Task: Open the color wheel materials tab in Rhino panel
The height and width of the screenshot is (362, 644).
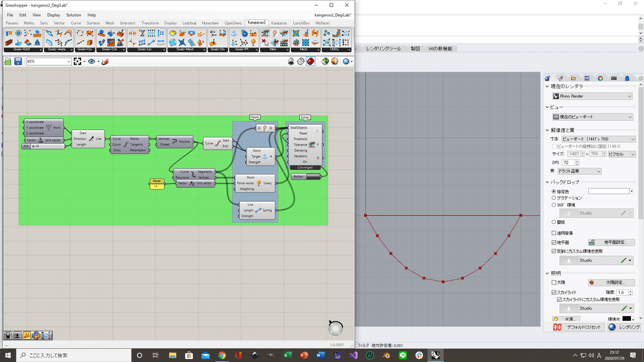Action: click(x=600, y=78)
